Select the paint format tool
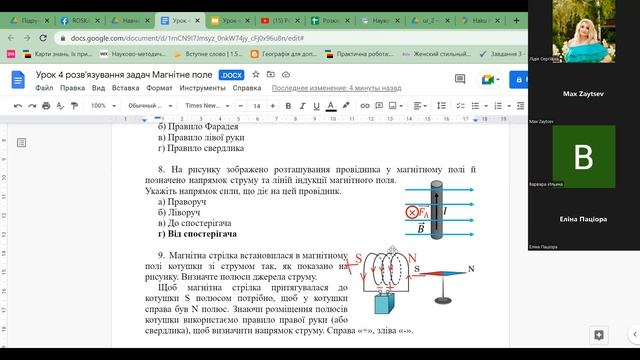Screen dimensions: 640x360 tap(74, 106)
